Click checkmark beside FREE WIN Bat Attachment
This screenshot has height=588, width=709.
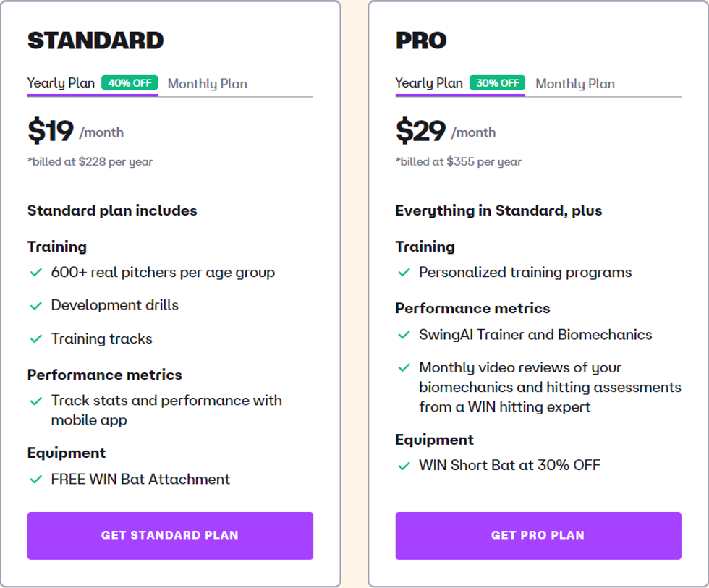35,480
